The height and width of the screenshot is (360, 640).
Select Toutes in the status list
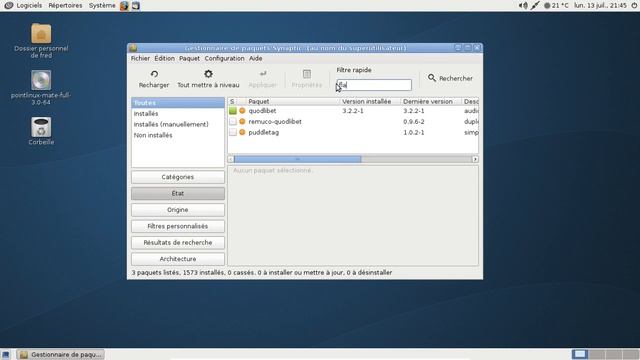pos(178,103)
